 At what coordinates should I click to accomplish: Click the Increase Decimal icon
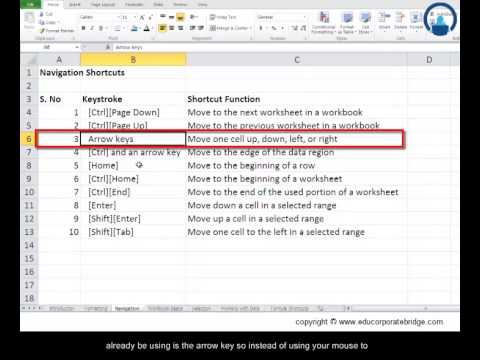[x=294, y=28]
